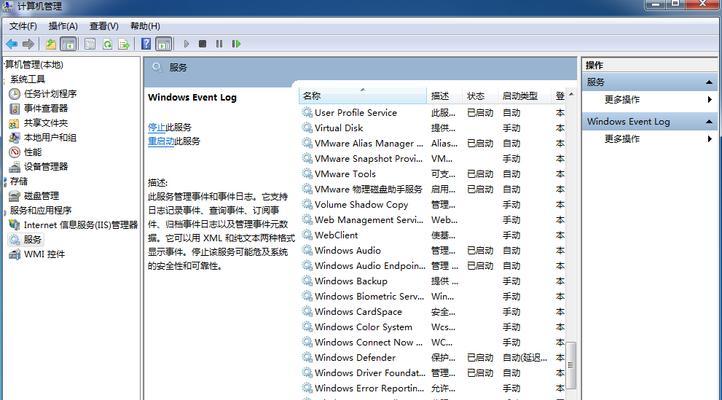Select 系统工具 tree node
Image resolution: width=722 pixels, height=400 pixels.
(x=28, y=79)
